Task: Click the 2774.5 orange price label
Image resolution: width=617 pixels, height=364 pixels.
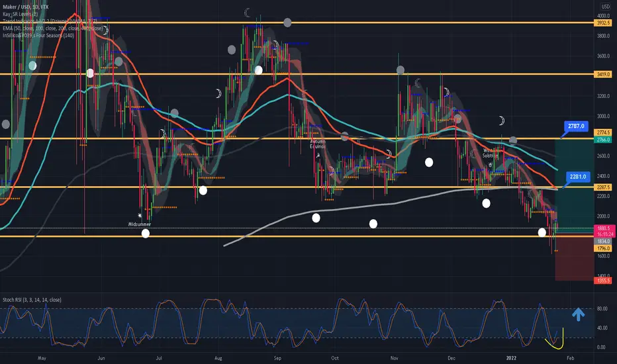Action: [603, 132]
